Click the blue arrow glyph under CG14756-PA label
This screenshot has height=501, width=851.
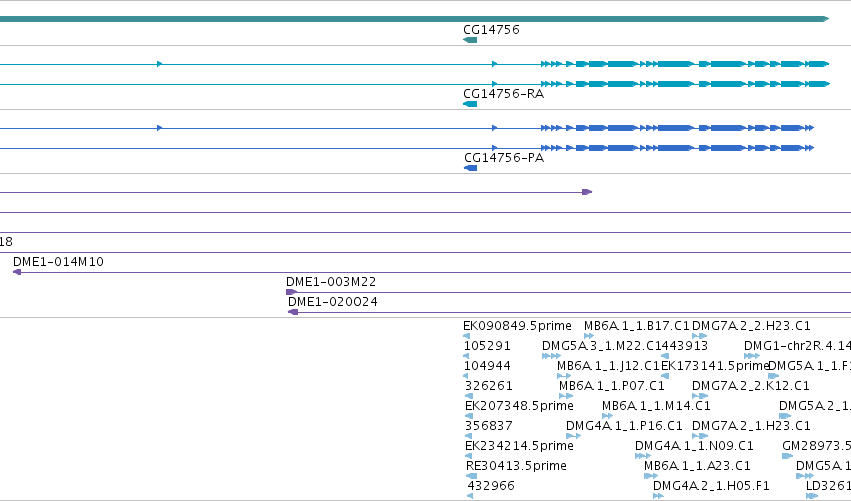coord(471,168)
